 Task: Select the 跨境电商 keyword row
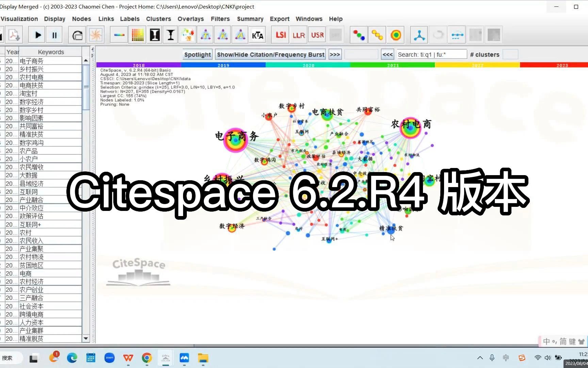coord(41,315)
